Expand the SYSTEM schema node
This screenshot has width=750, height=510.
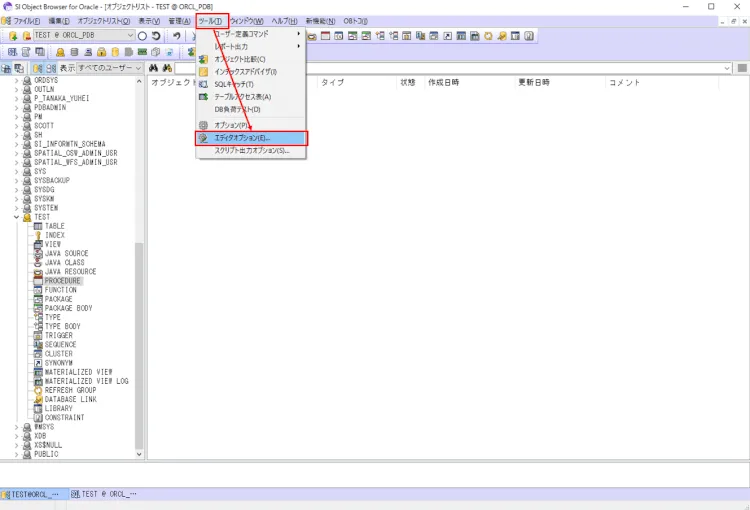[x=17, y=208]
